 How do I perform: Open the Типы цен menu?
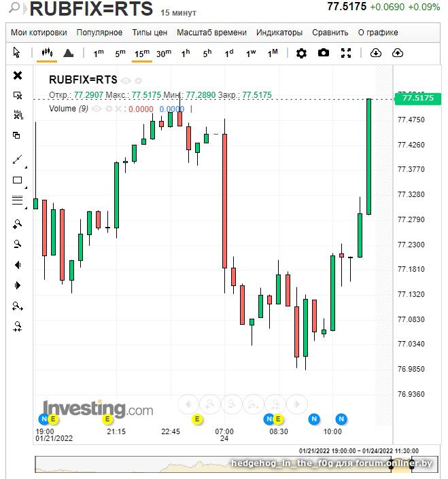pos(150,33)
